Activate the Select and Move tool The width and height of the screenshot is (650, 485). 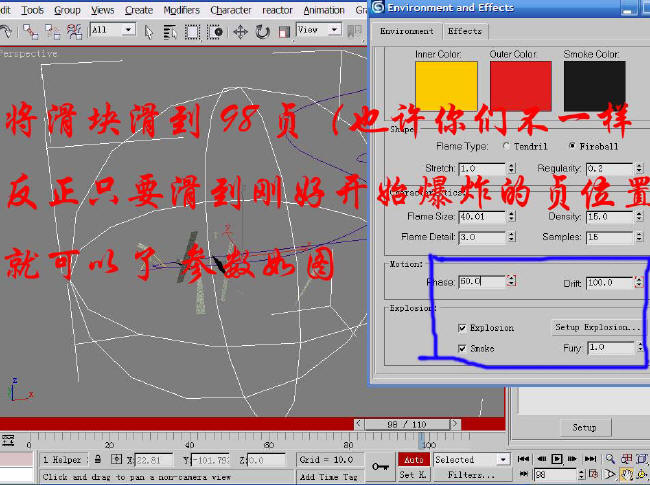click(x=240, y=32)
